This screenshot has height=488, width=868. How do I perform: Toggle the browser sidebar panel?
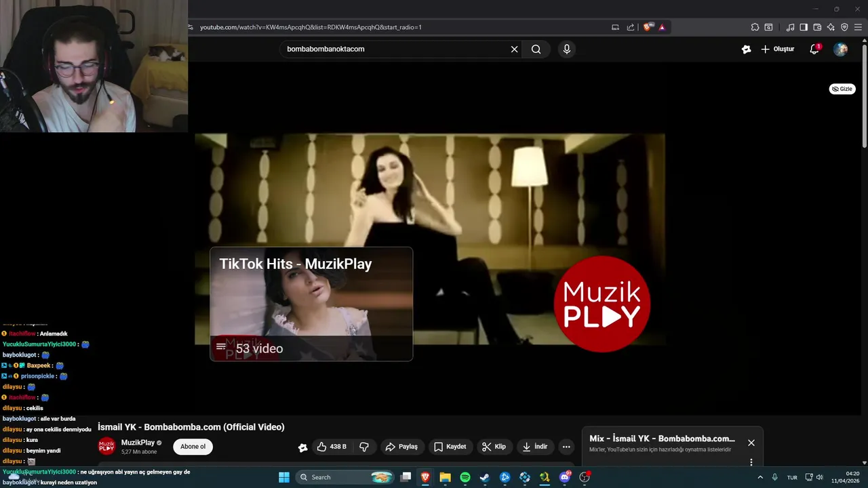(x=804, y=27)
